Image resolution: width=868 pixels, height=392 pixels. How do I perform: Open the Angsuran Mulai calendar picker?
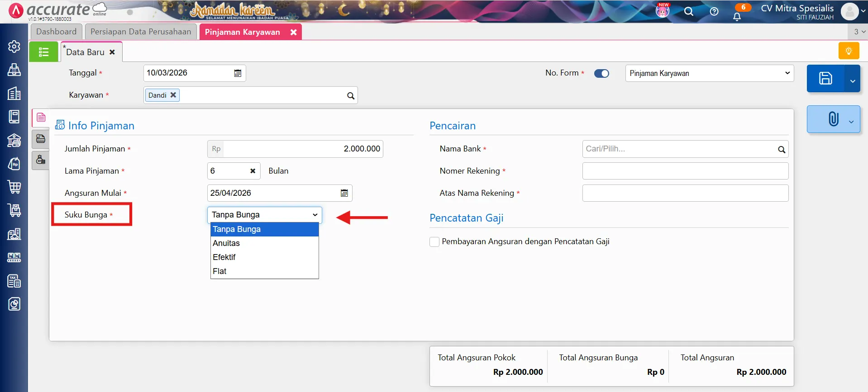pos(344,193)
